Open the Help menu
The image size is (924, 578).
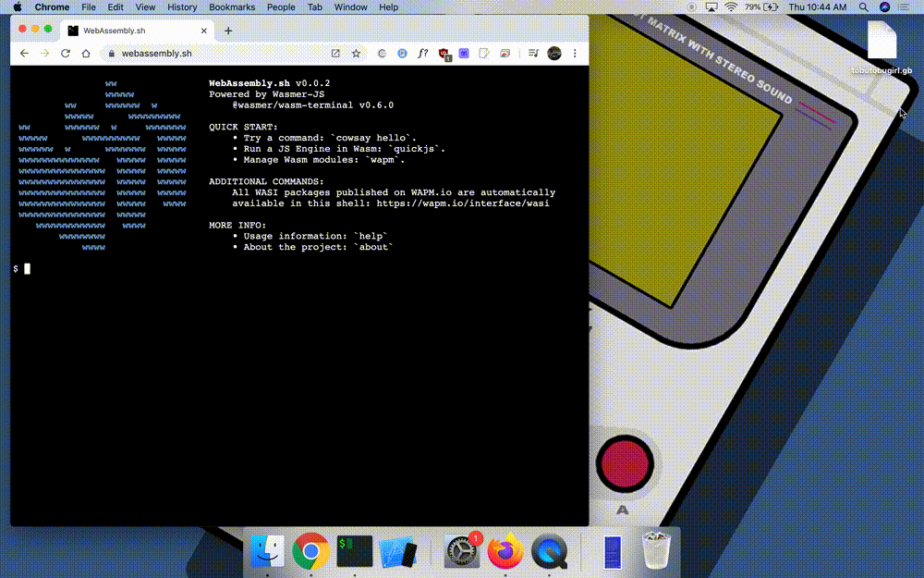(x=388, y=7)
